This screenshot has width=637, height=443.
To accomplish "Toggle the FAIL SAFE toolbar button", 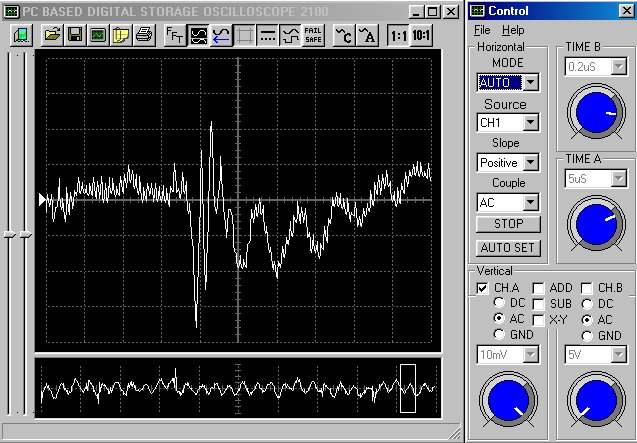I will coord(313,35).
